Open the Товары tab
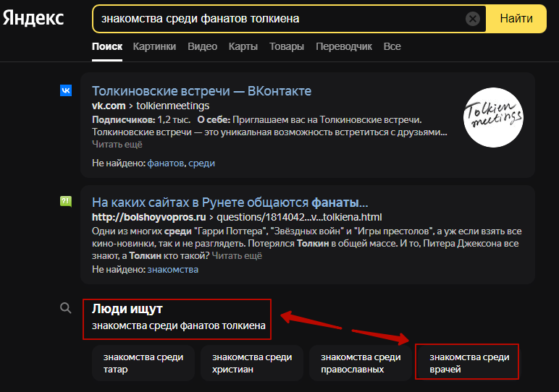The image size is (559, 392). click(x=287, y=46)
